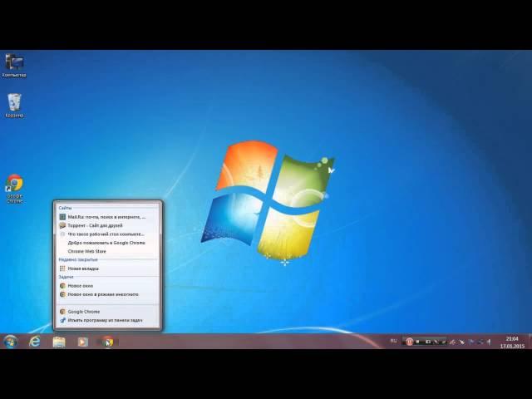
Task: Open 'Добро пожаловать в Google Chrome' entry
Action: (x=107, y=243)
